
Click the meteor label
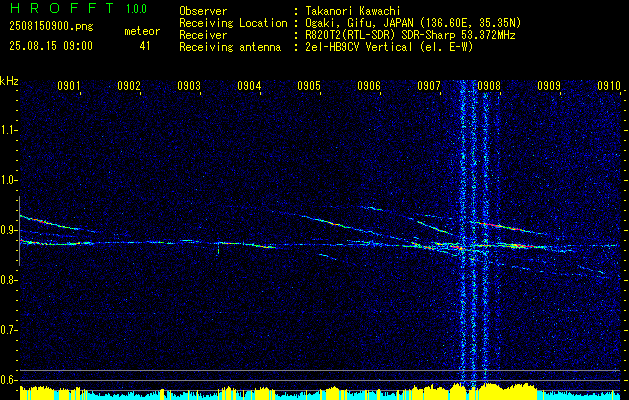coord(142,31)
